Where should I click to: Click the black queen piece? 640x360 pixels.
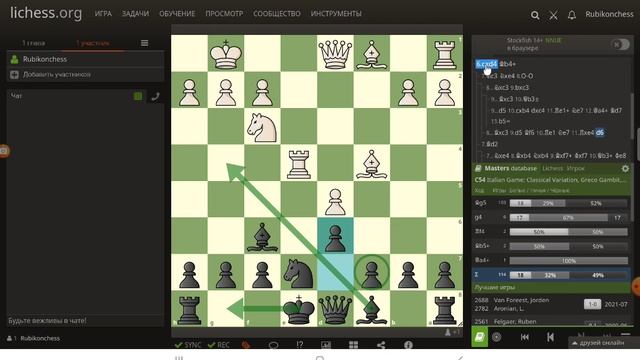(335, 309)
